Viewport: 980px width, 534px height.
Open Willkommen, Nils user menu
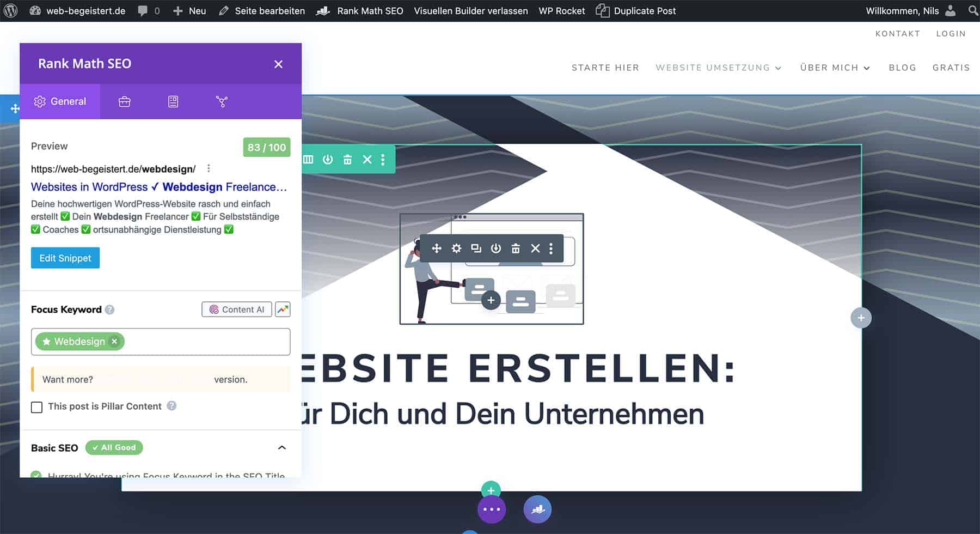(x=910, y=10)
